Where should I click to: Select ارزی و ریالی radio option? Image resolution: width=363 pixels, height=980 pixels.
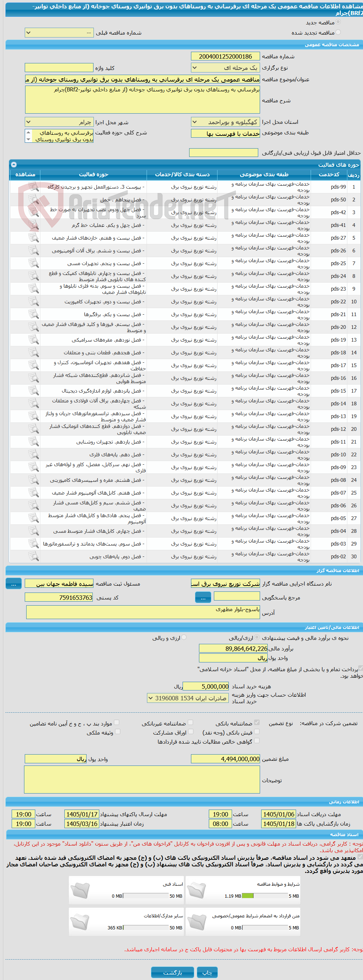point(184,637)
